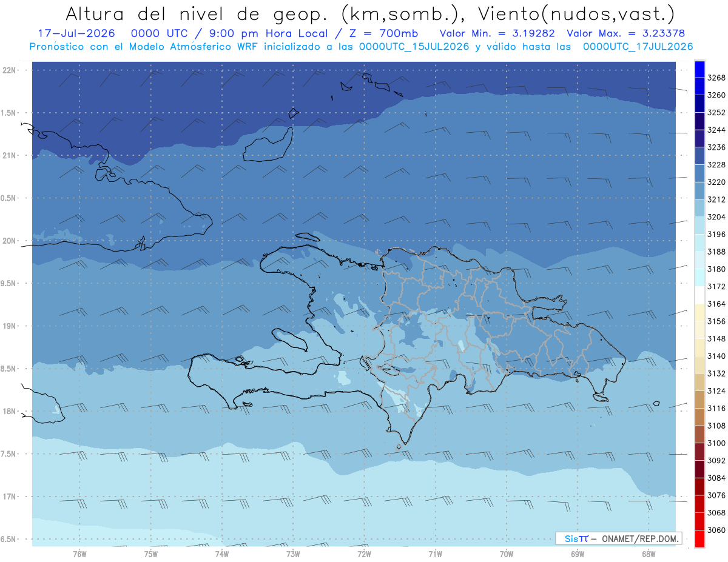
Task: Pick the dark red swatch between 3084 and 3076
Action: click(x=699, y=486)
